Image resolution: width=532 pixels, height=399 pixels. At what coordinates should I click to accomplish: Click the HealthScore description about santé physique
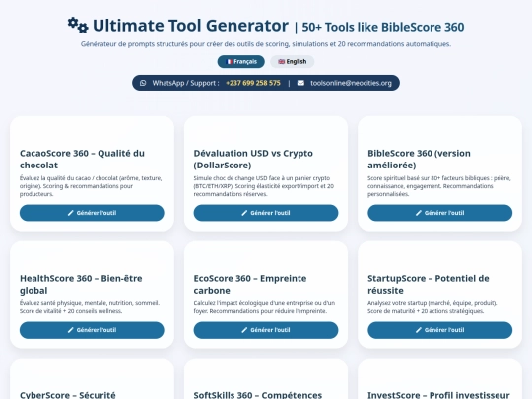tap(90, 307)
